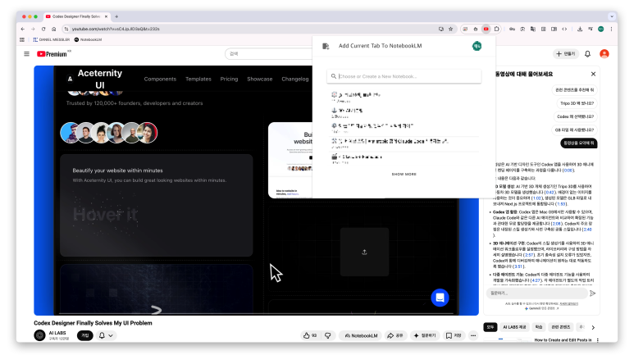This screenshot has height=364, width=634.
Task: Focus the Choose or Create a New Notebook field
Action: coord(404,76)
